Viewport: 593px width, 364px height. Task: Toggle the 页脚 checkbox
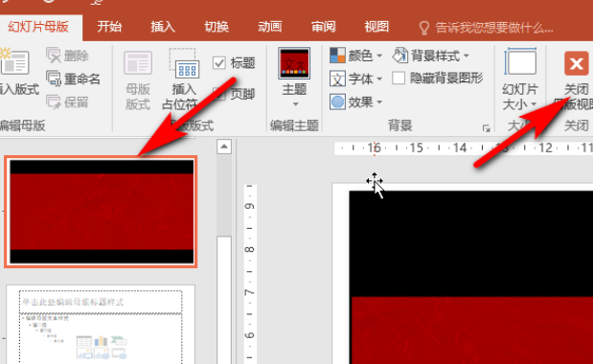219,93
